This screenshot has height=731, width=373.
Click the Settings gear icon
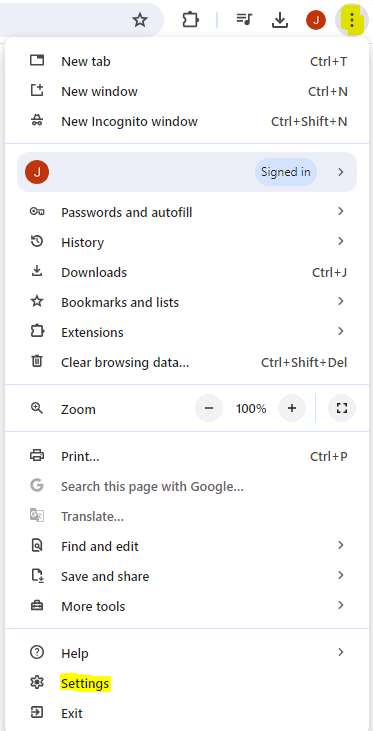click(x=37, y=683)
